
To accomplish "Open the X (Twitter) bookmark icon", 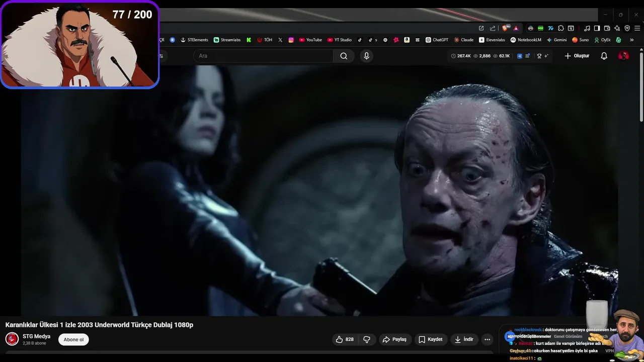I will point(280,40).
